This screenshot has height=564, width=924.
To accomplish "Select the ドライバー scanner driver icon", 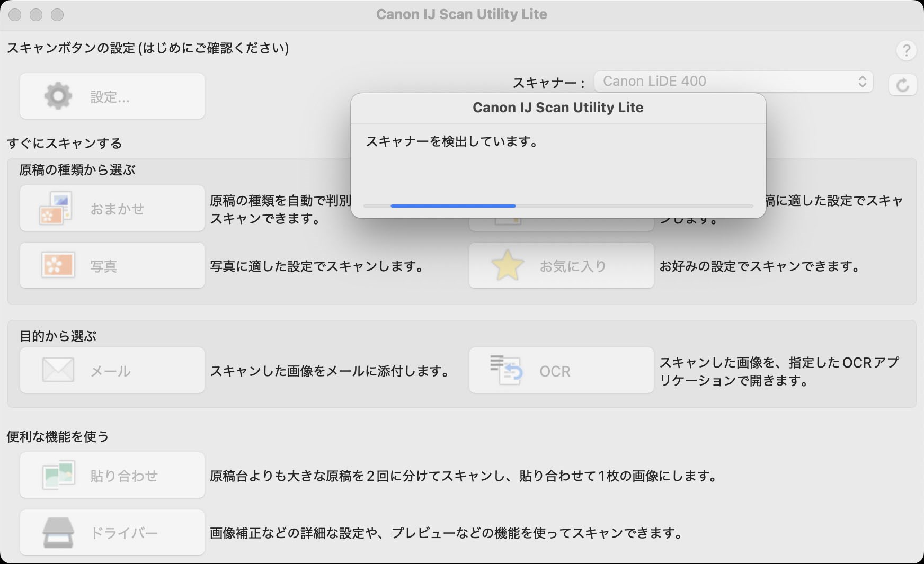I will [x=58, y=532].
